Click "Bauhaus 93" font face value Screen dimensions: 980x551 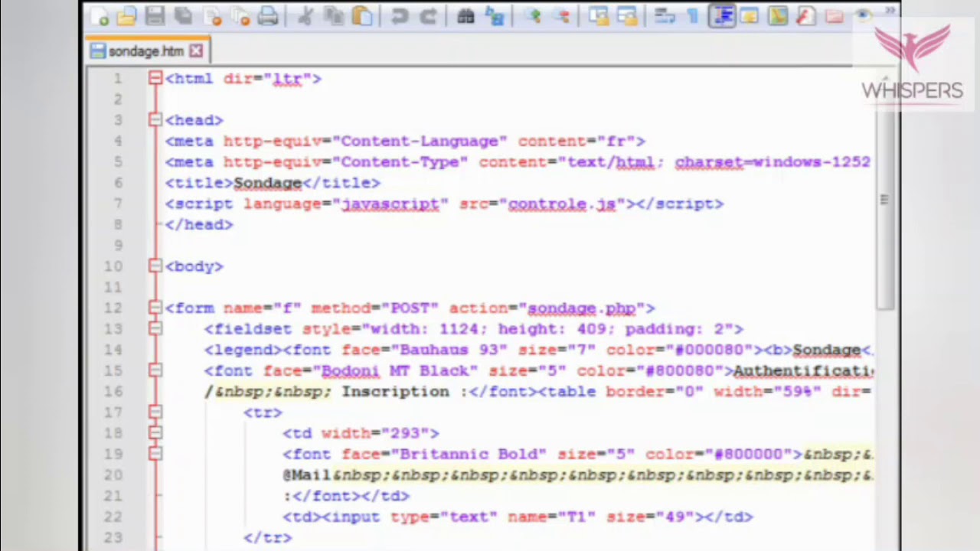click(449, 350)
